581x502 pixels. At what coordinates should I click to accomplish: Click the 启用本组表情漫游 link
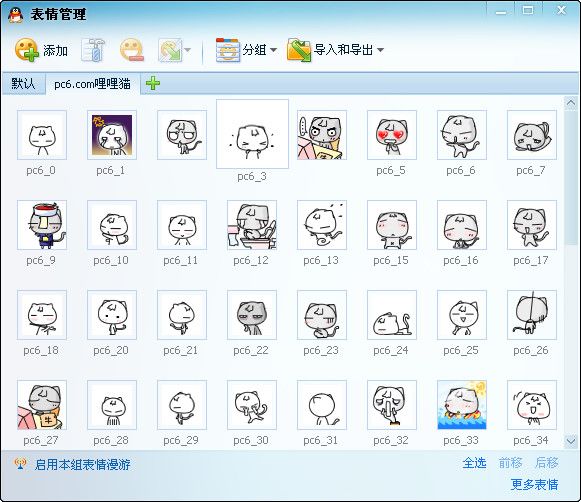pos(83,464)
